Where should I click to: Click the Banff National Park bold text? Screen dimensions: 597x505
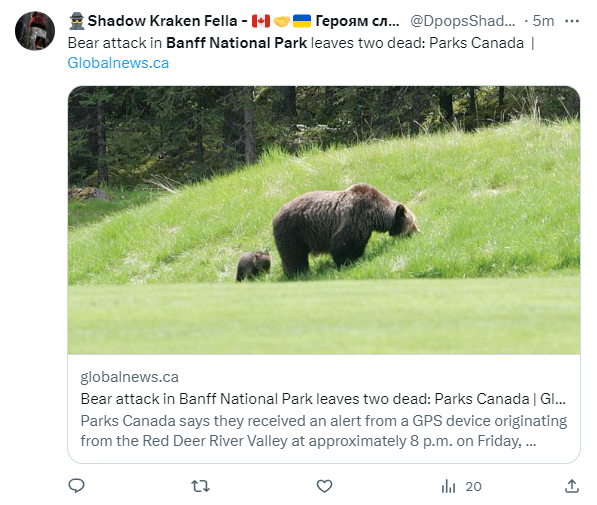coord(236,43)
